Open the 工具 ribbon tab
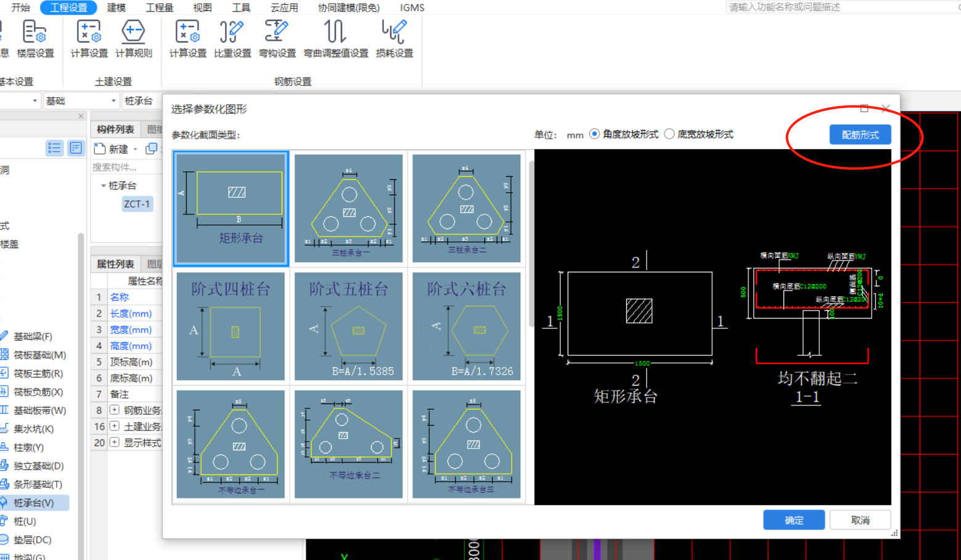The height and width of the screenshot is (560, 961). click(x=241, y=7)
